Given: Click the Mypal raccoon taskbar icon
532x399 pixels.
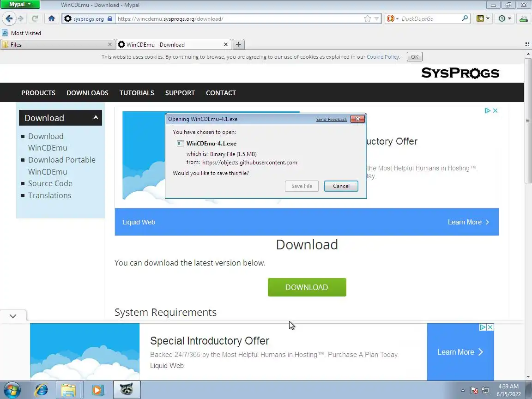Looking at the screenshot, I should point(127,389).
